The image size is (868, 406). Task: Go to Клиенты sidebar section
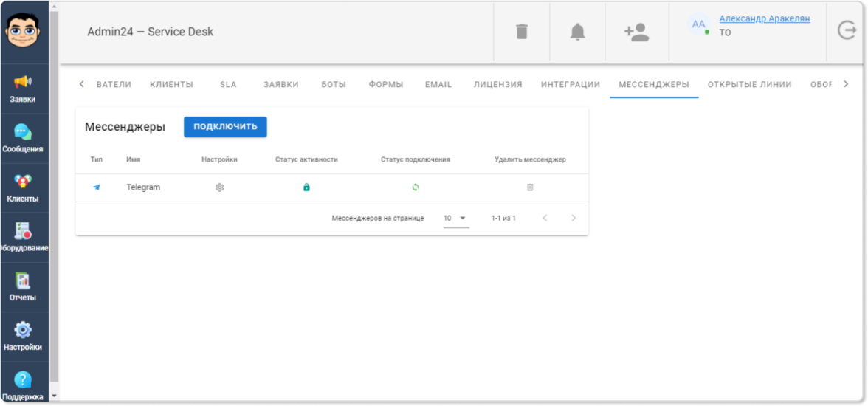pyautogui.click(x=23, y=187)
